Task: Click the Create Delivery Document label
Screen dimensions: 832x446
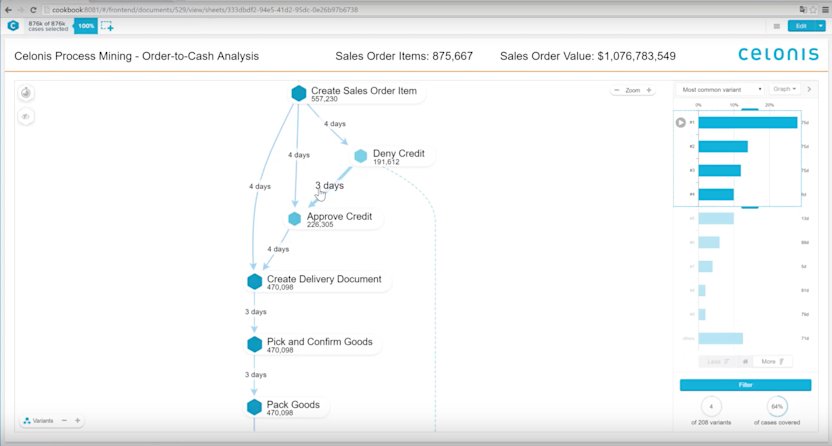Action: point(324,279)
